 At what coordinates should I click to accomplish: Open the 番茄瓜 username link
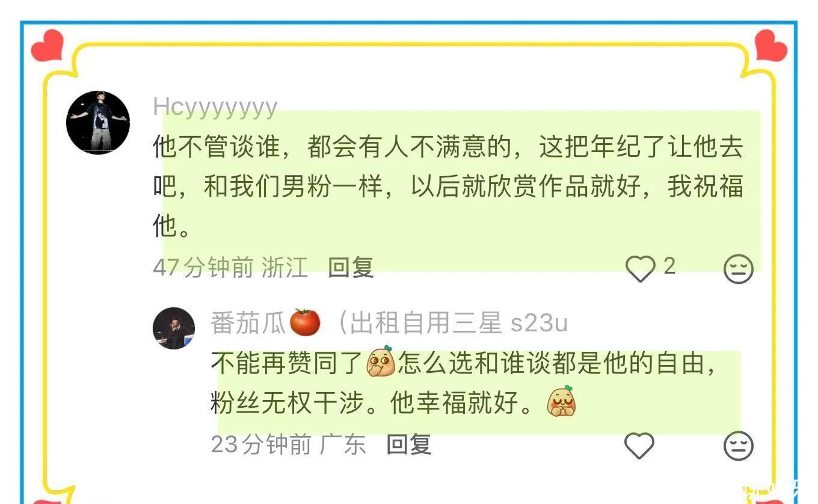248,323
